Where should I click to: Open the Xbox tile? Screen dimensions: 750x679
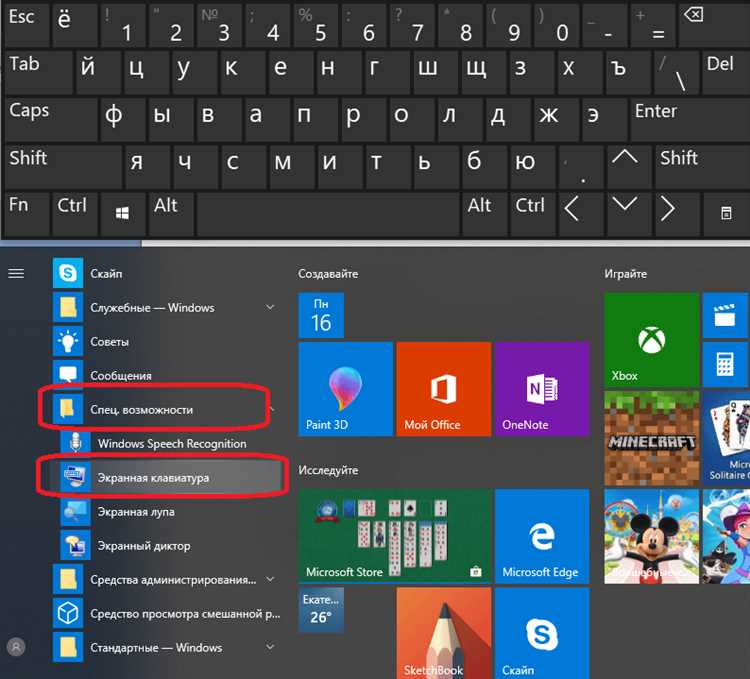coord(651,339)
